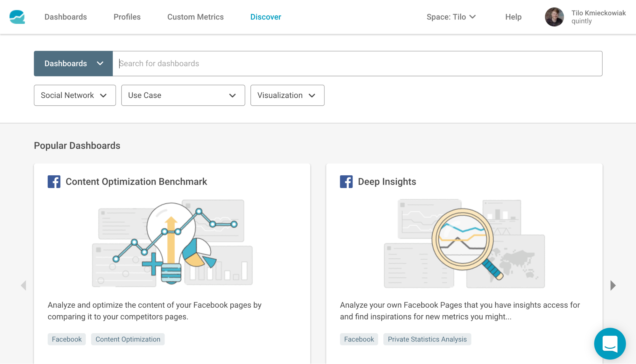The width and height of the screenshot is (636, 364).
Task: Open the Content Optimization Benchmark lightbulb illustration
Action: tap(172, 243)
